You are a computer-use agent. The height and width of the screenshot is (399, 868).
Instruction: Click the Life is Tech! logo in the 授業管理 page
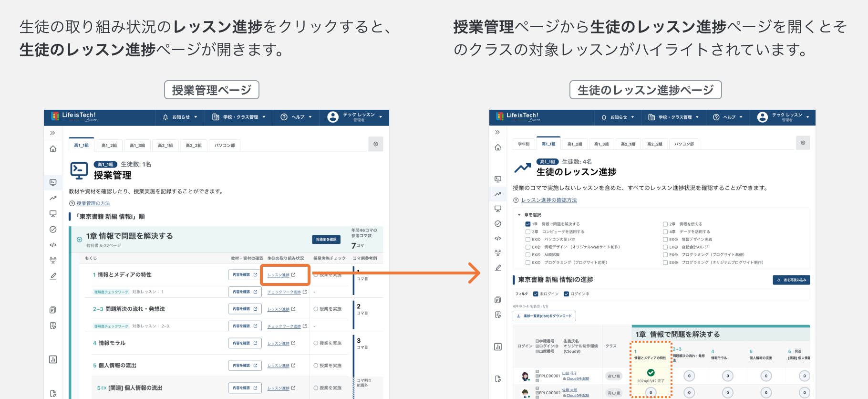(x=73, y=116)
